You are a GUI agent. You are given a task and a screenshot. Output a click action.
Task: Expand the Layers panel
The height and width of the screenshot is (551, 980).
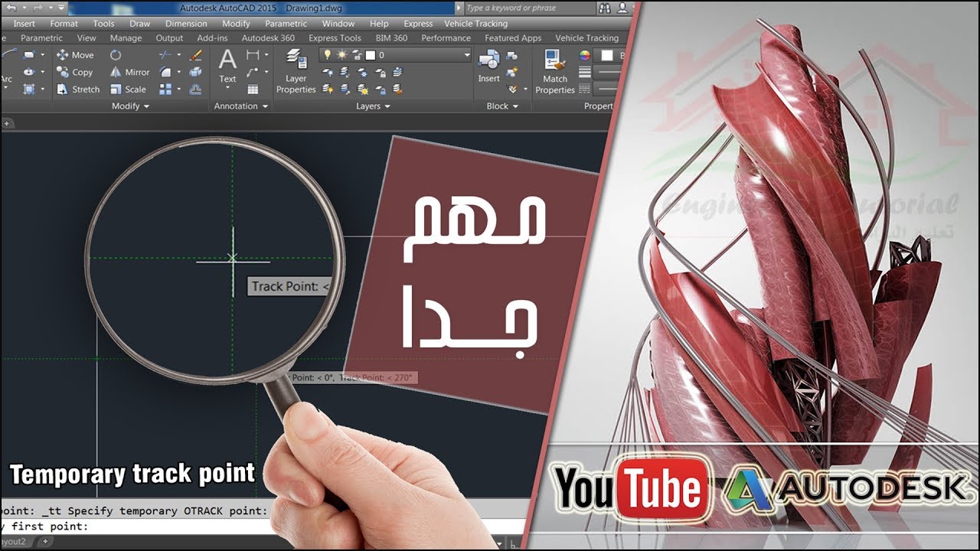(x=373, y=106)
